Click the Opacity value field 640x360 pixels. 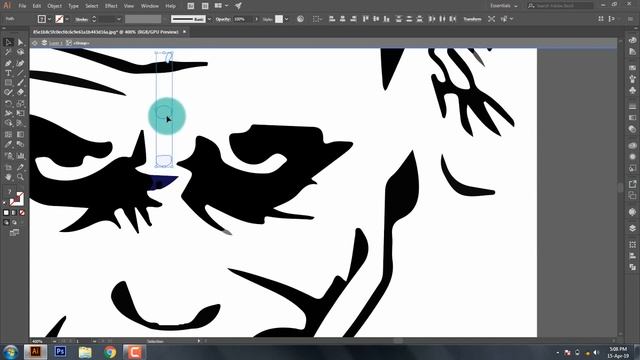click(x=242, y=19)
